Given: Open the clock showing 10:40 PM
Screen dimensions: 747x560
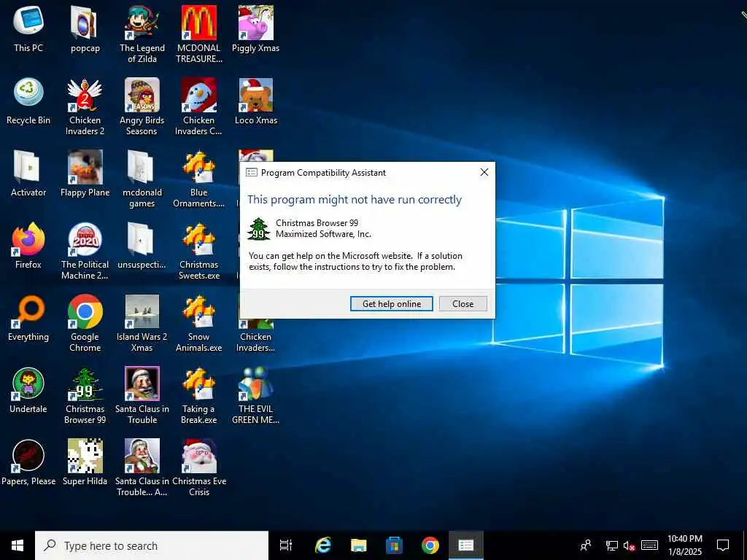Looking at the screenshot, I should [x=684, y=545].
